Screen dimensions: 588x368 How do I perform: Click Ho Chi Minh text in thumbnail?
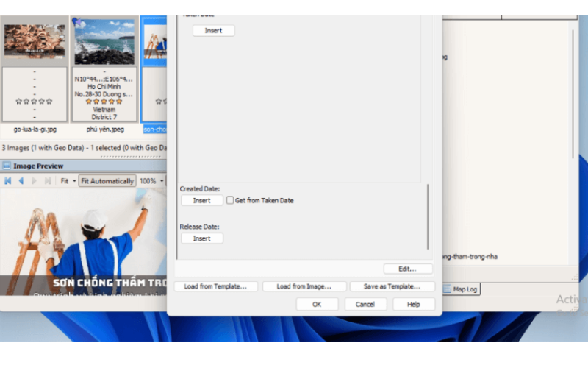click(x=104, y=86)
